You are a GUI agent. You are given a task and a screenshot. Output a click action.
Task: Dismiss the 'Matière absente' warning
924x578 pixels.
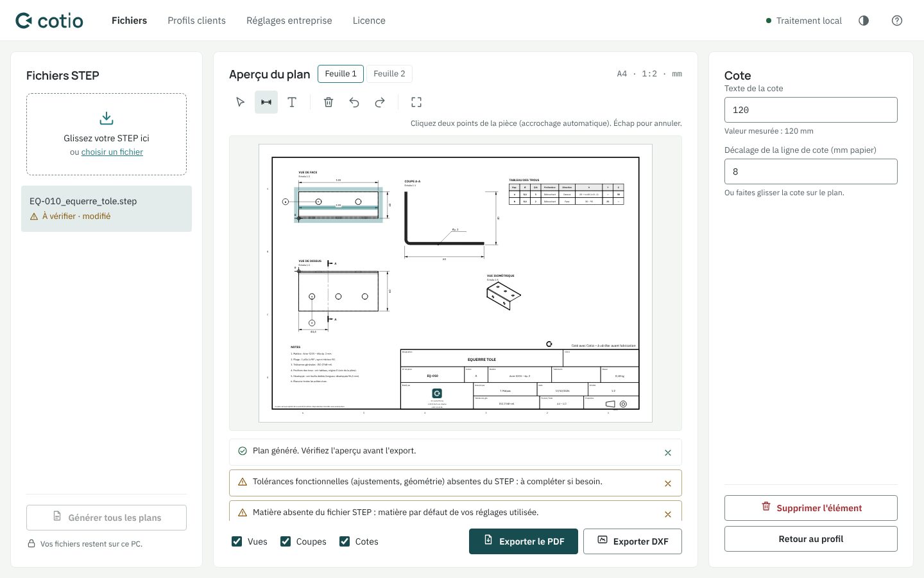point(668,514)
